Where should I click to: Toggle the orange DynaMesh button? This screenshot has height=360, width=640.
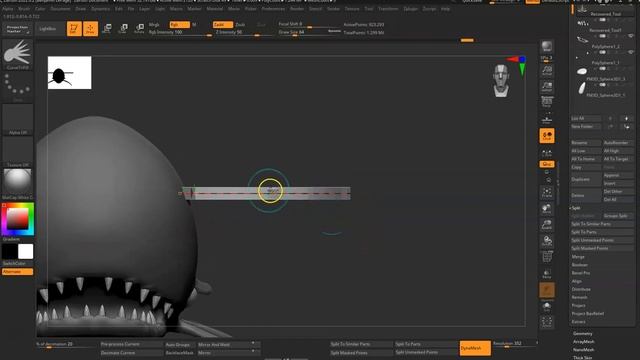click(x=475, y=348)
